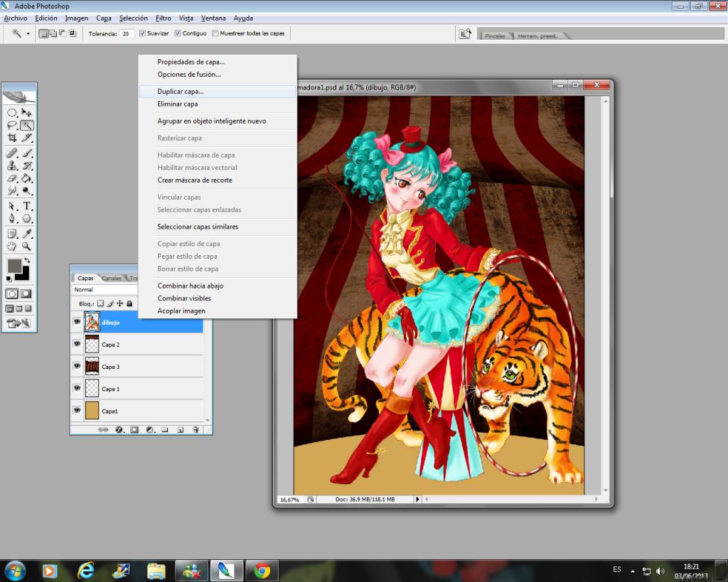Screen dimensions: 728x582
Task: Select the Elliptical Marquee tool
Action: (x=12, y=112)
